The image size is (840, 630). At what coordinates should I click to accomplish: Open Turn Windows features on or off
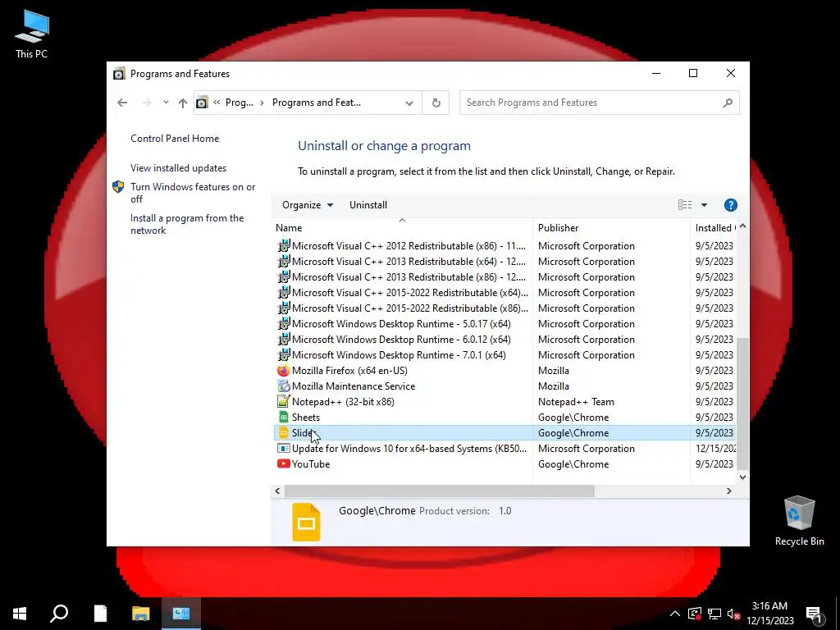[193, 193]
